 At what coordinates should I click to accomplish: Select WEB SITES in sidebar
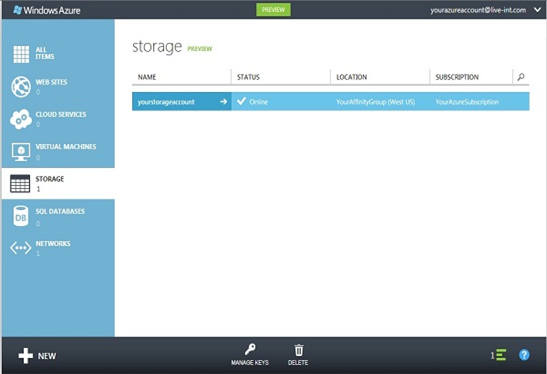pyautogui.click(x=51, y=82)
